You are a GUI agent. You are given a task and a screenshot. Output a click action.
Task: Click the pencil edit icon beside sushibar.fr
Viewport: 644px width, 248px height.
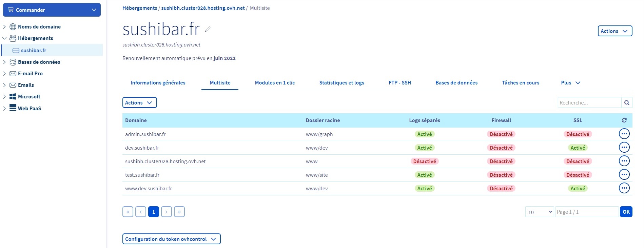pos(208,30)
